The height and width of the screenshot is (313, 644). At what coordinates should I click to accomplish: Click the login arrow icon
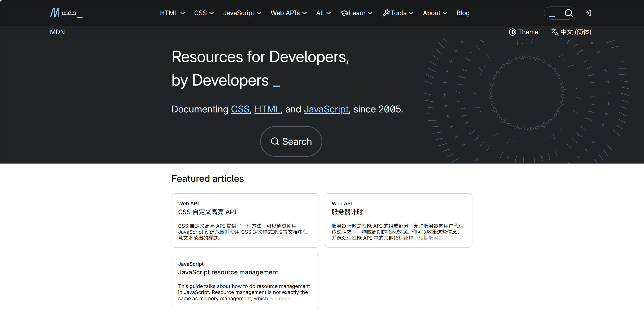pos(588,13)
